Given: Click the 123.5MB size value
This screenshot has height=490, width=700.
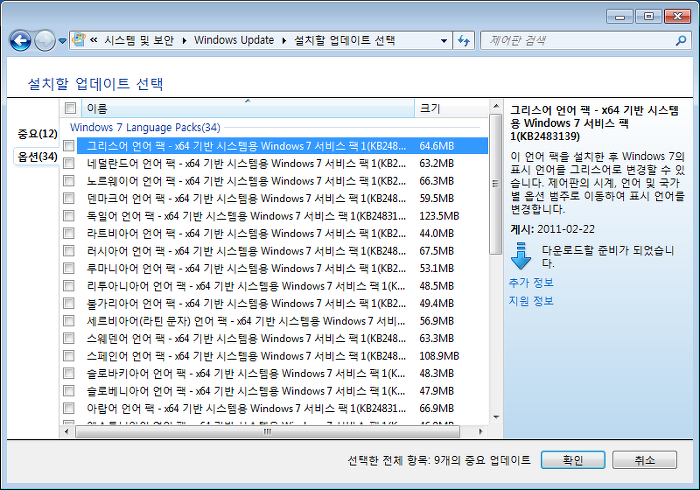Looking at the screenshot, I should click(439, 216).
